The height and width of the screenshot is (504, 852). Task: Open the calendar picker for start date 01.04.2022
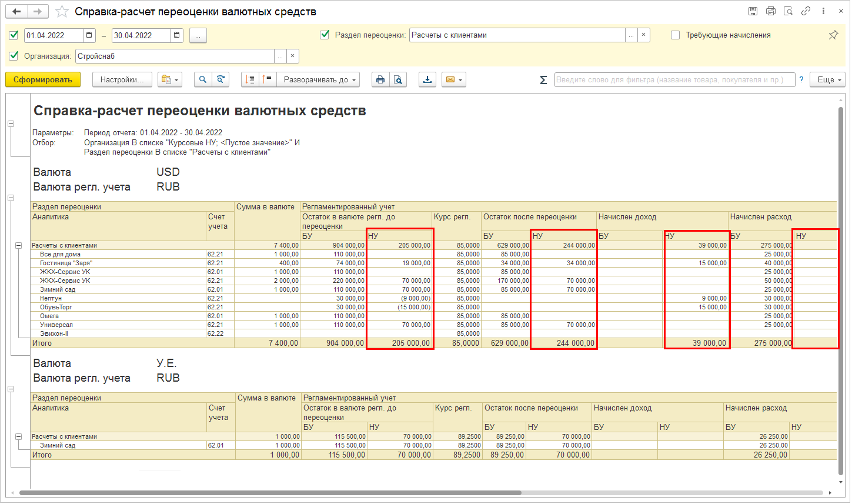(89, 35)
